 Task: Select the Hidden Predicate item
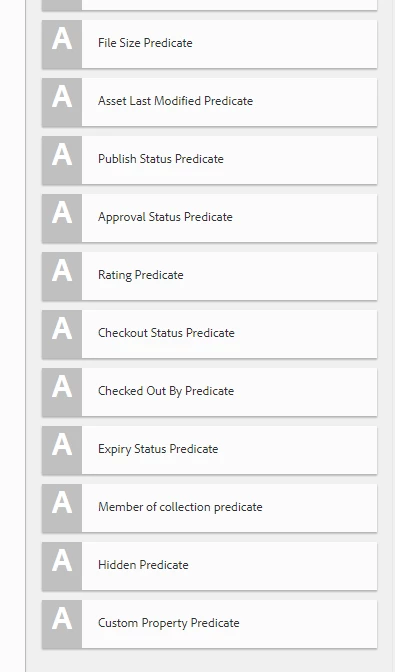click(x=209, y=566)
